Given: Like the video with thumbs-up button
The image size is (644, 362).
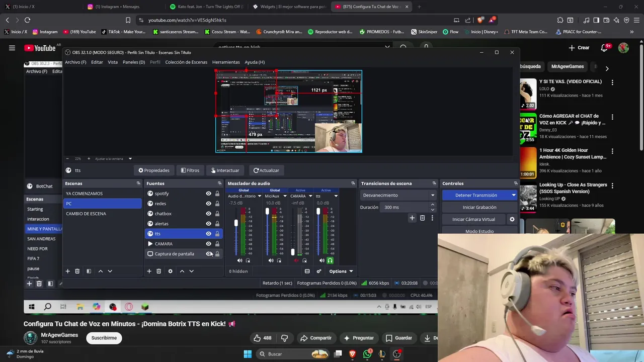Looking at the screenshot, I should [263, 338].
